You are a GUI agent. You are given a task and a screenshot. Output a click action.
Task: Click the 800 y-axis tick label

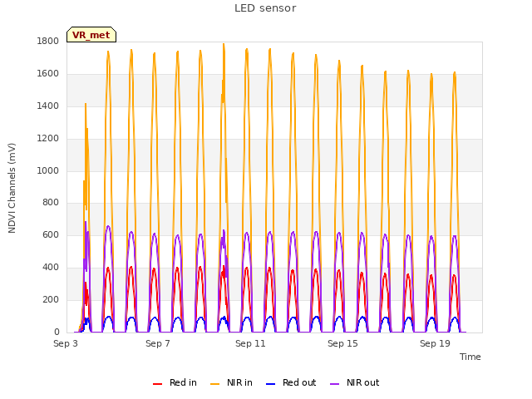coord(51,203)
